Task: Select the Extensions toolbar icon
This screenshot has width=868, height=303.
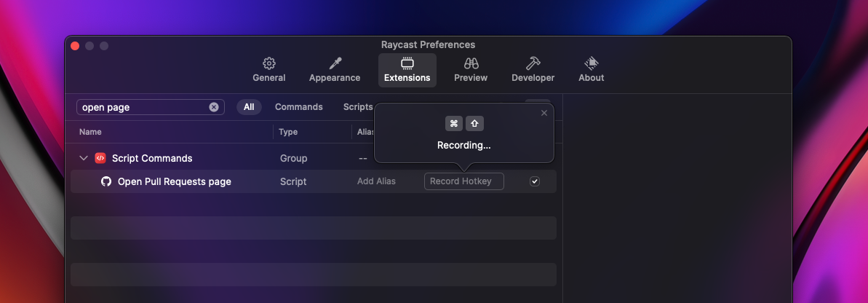Action: [x=407, y=63]
